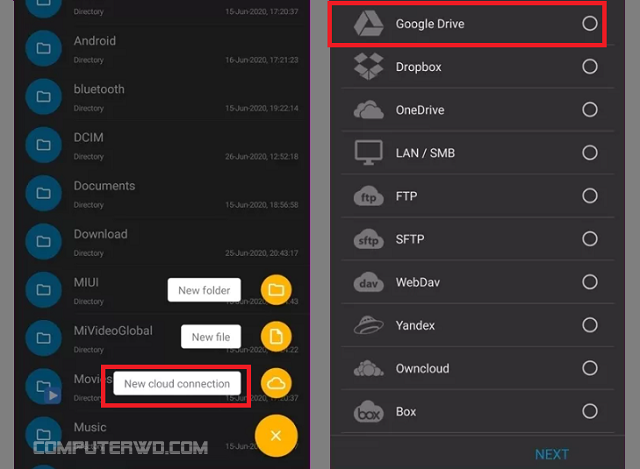Tap the New folder label
This screenshot has width=640, height=469.
click(x=204, y=290)
